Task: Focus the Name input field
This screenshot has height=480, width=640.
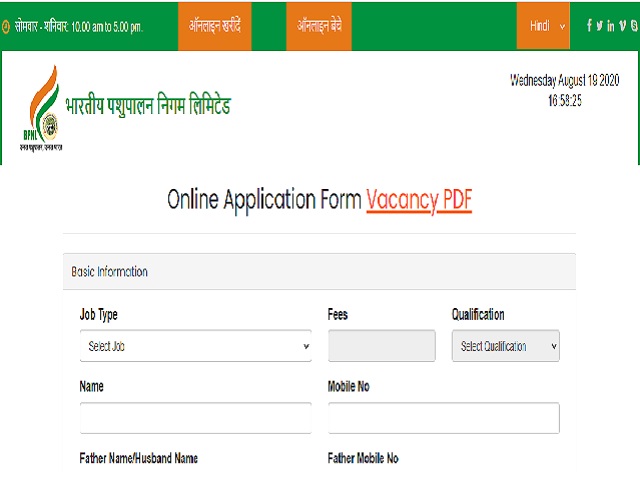Action: 196,418
